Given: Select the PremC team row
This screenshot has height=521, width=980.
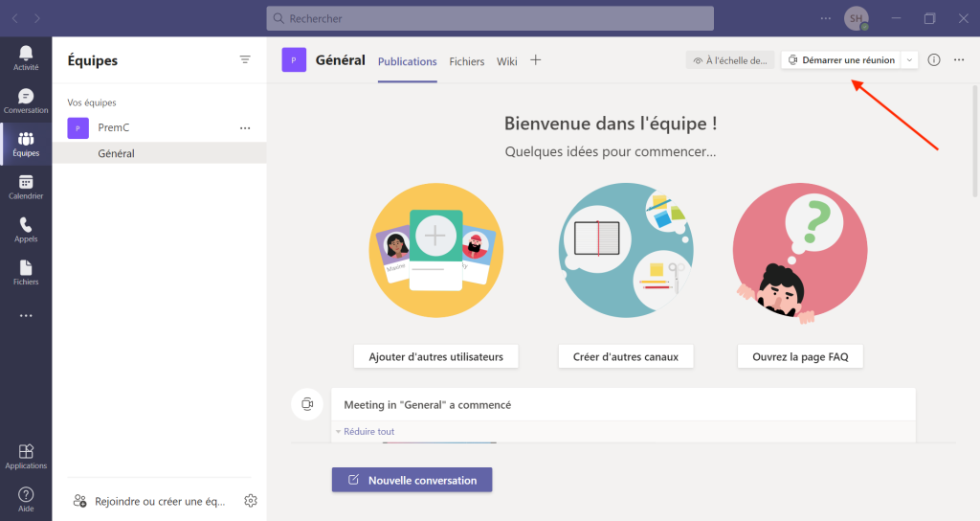Looking at the screenshot, I should click(x=160, y=127).
